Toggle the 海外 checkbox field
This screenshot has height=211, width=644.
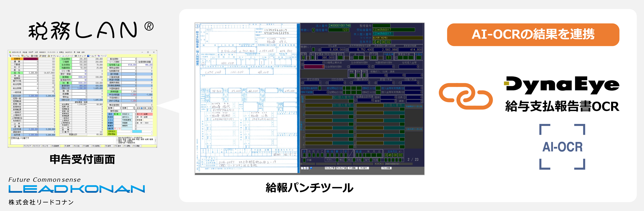pyautogui.click(x=371, y=160)
